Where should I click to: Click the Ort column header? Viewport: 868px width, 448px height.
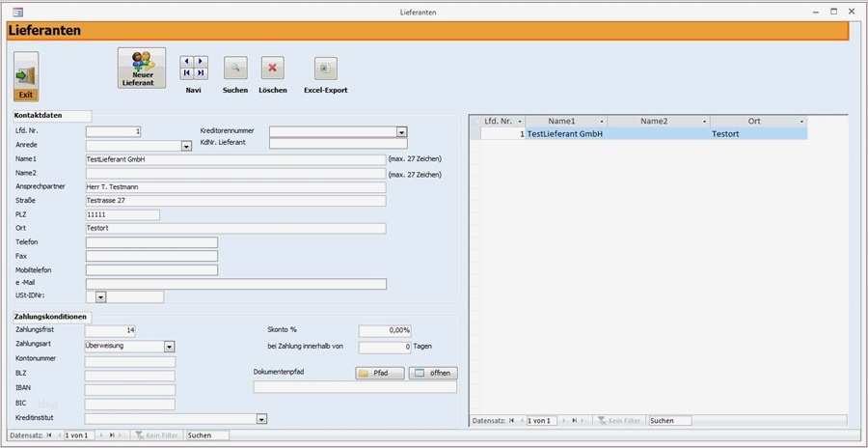(754, 121)
